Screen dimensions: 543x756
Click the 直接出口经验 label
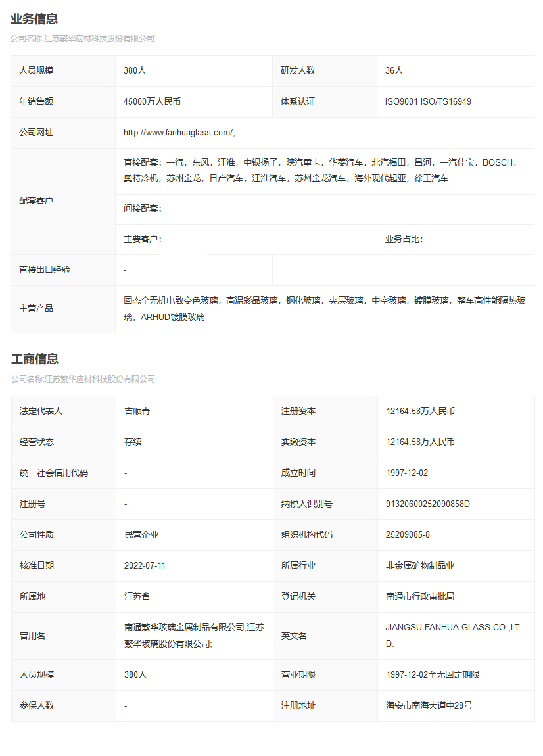(45, 270)
